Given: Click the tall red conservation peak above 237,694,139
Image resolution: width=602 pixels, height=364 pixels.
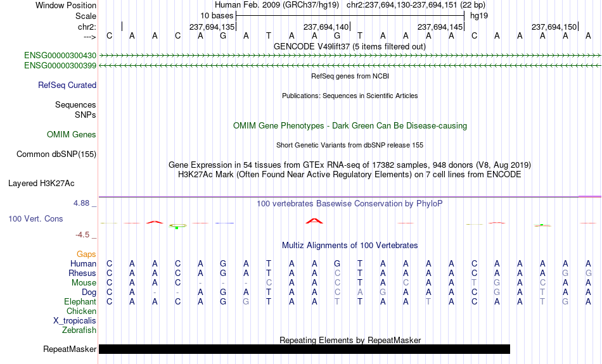Looking at the screenshot, I should tap(314, 220).
